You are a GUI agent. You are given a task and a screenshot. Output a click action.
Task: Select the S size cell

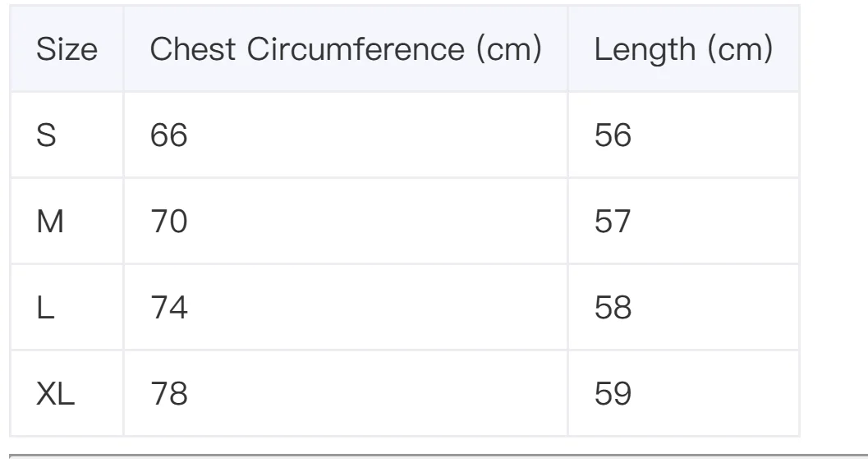[47, 136]
